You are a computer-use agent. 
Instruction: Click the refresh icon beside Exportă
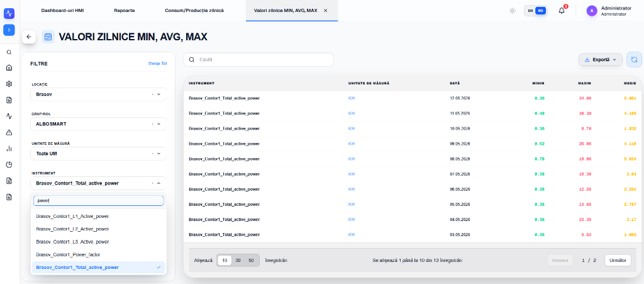click(x=634, y=60)
